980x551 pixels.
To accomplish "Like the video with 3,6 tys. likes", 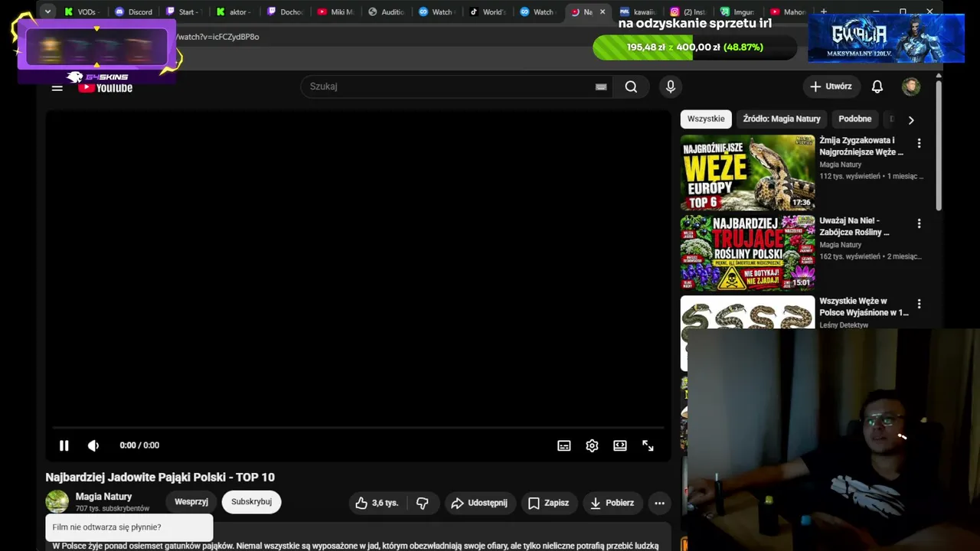I will (377, 503).
